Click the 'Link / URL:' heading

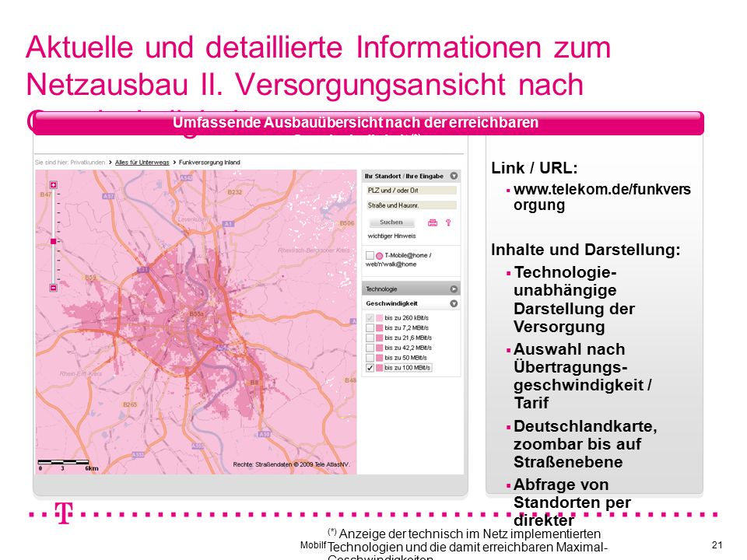[x=535, y=168]
